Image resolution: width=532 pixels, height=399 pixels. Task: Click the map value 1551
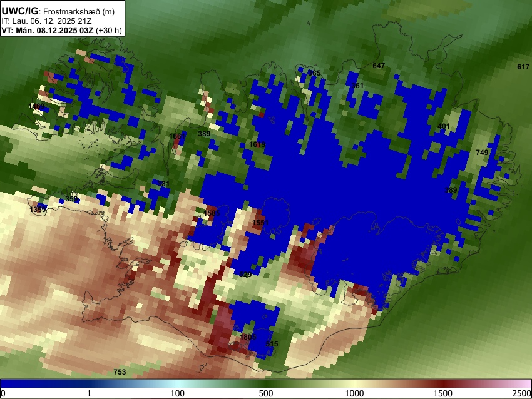coord(260,223)
